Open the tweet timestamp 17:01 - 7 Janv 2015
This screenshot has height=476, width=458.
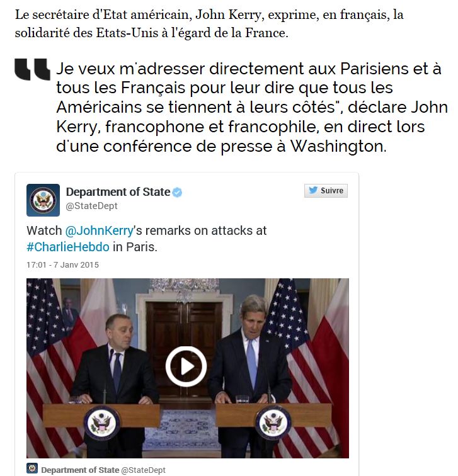[x=62, y=264]
